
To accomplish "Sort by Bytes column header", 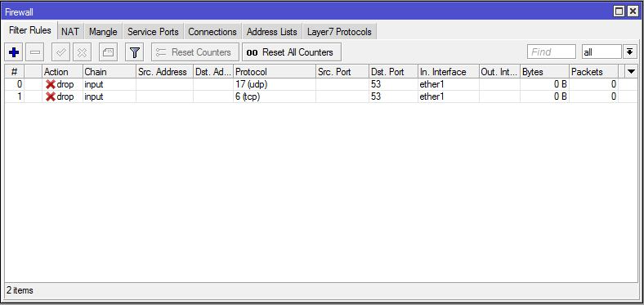I will pos(544,71).
